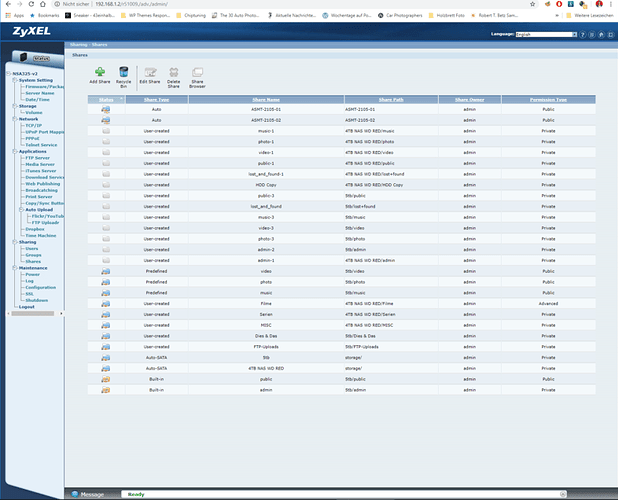Click the status icon of the predefined video share
Screen dimensions: 618x500
(x=106, y=271)
